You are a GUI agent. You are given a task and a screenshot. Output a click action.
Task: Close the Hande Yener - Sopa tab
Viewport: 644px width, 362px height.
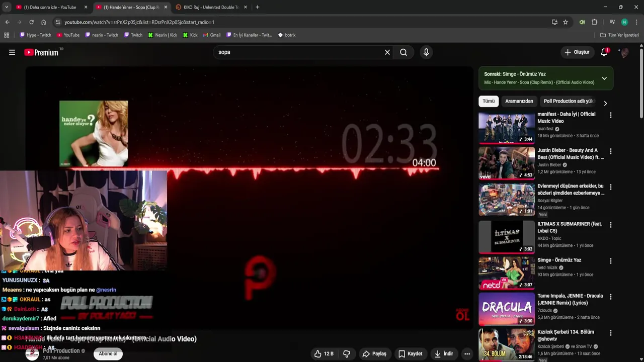(x=166, y=7)
